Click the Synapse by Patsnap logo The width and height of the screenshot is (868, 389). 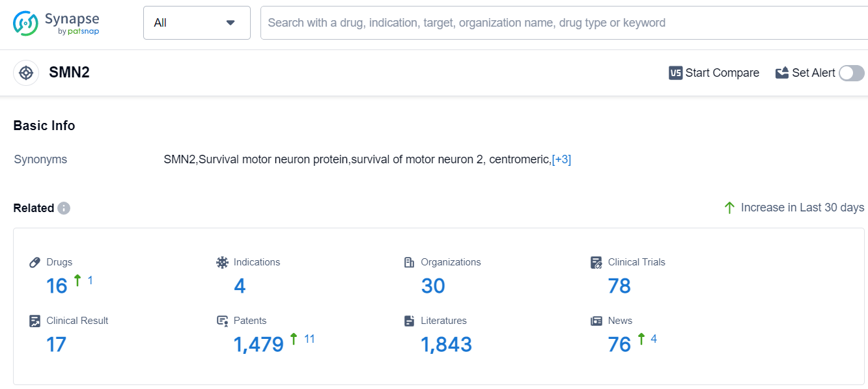coord(56,23)
